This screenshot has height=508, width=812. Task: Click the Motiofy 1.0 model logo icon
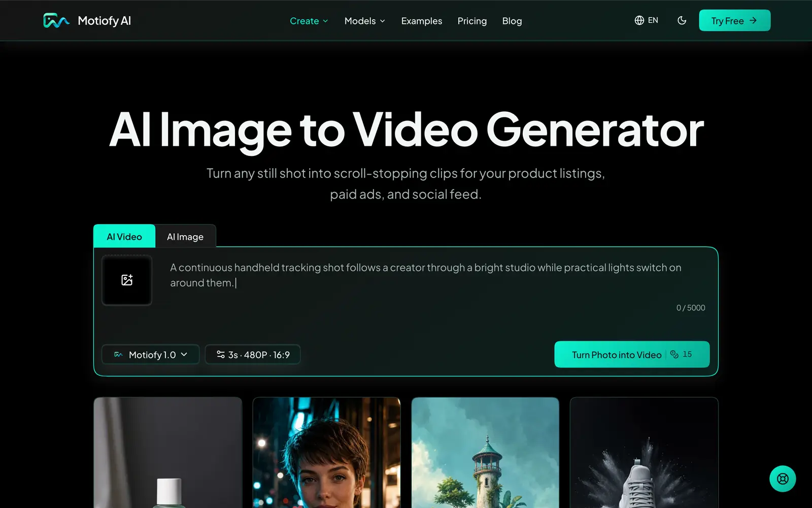[118, 355]
